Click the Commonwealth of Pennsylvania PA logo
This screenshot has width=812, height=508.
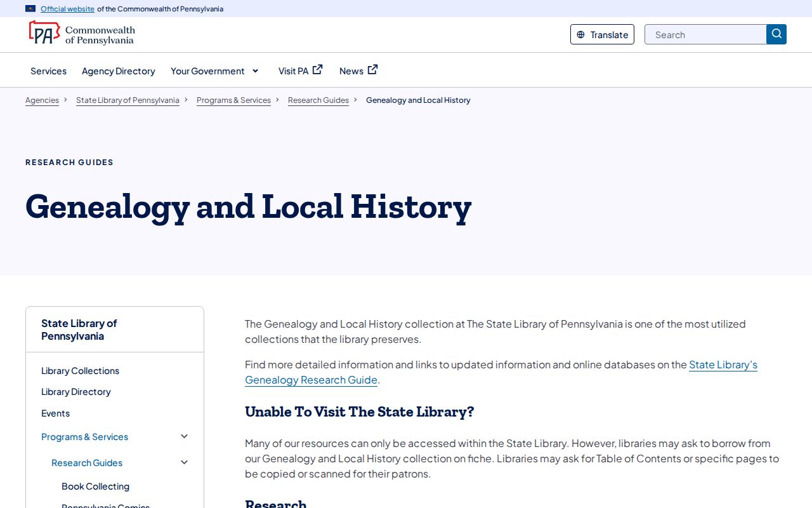(x=82, y=34)
